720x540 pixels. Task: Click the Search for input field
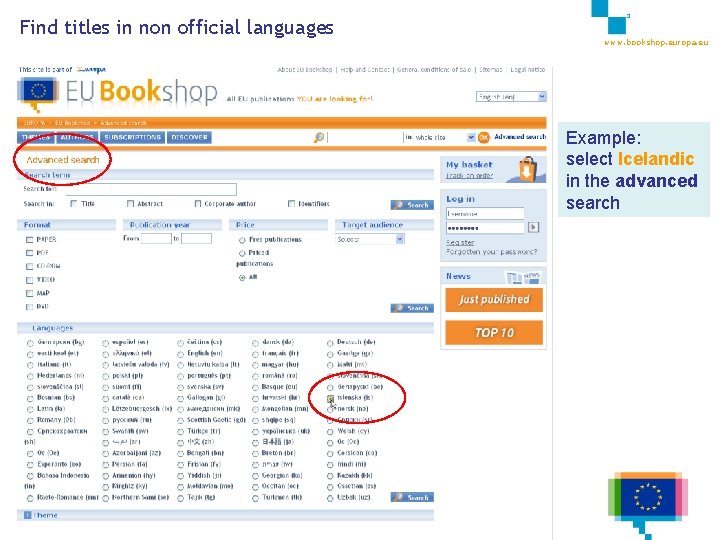coord(151,189)
